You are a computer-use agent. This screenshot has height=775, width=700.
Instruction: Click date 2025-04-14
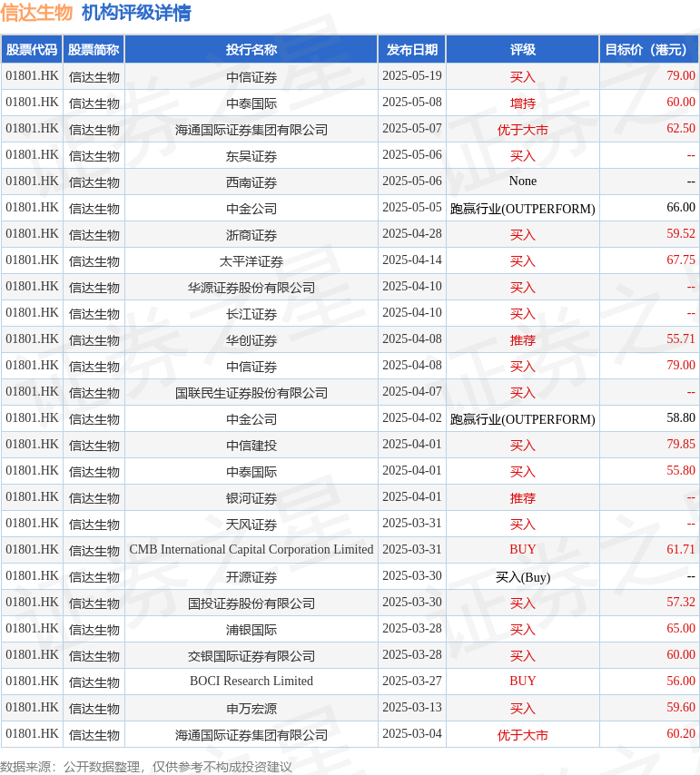412,260
